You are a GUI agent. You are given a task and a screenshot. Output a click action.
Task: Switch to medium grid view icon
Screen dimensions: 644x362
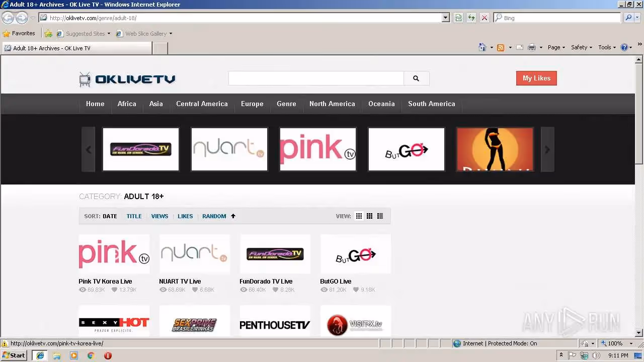coord(369,216)
